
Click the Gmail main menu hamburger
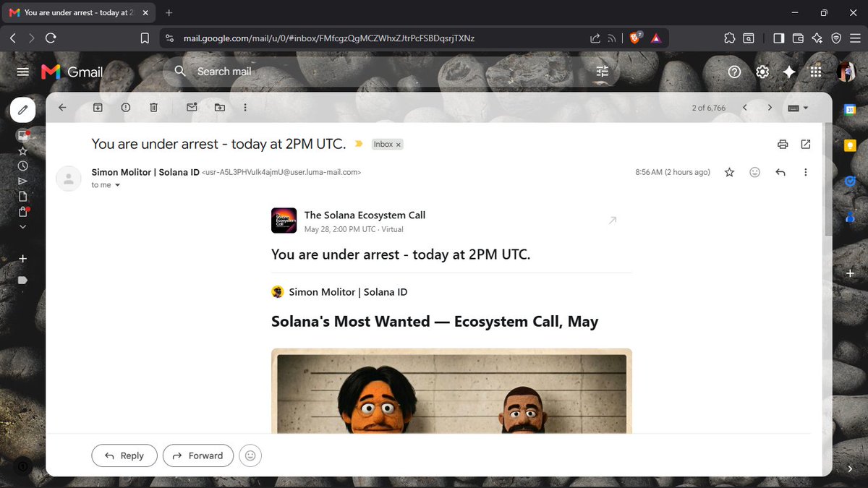coord(22,72)
